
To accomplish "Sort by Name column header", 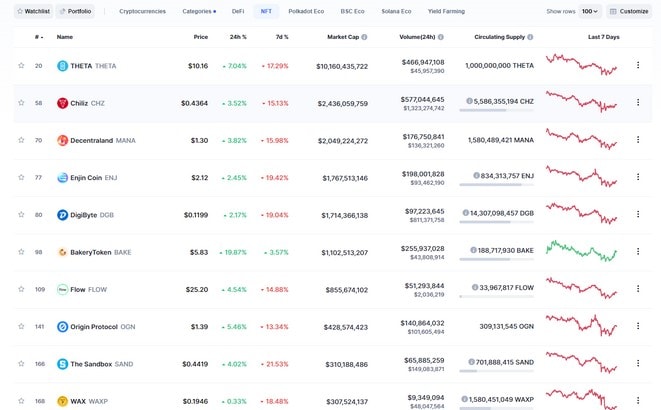I will pos(65,37).
